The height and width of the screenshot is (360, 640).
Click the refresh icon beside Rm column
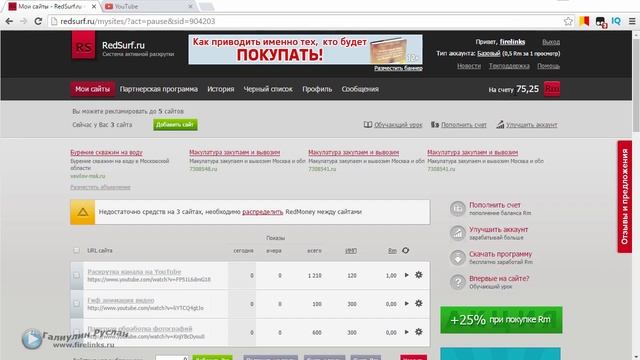tap(405, 250)
